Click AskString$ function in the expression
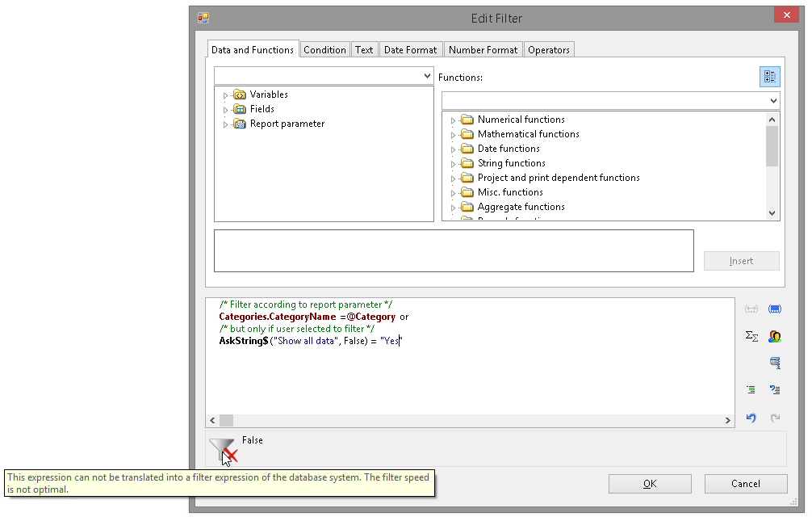 click(x=244, y=341)
